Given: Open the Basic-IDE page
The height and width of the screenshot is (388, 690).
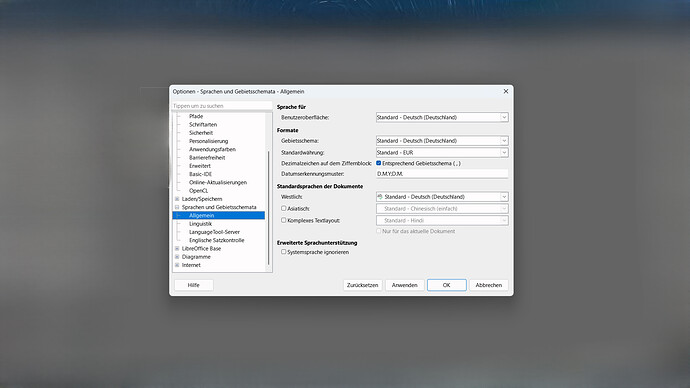Looking at the screenshot, I should (200, 174).
